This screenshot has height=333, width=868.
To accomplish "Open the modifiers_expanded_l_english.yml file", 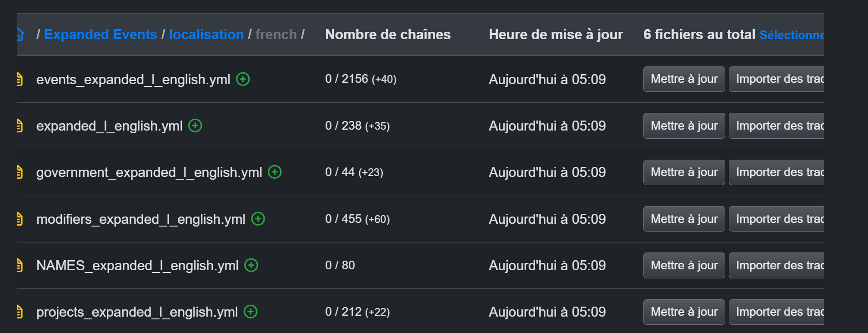I will (x=141, y=219).
